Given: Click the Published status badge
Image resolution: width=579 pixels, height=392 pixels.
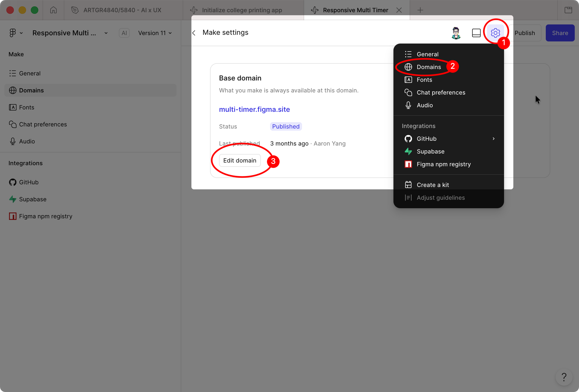Looking at the screenshot, I should coord(286,126).
